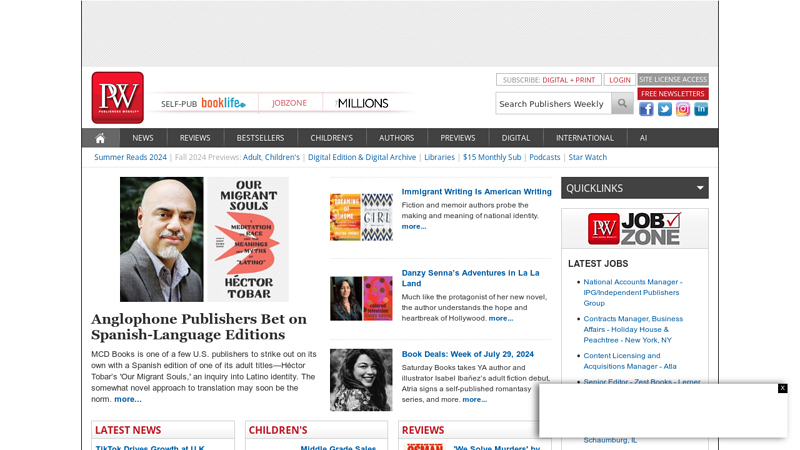Click more link under Danzy Senna summary
This screenshot has height=450, width=800.
501,318
